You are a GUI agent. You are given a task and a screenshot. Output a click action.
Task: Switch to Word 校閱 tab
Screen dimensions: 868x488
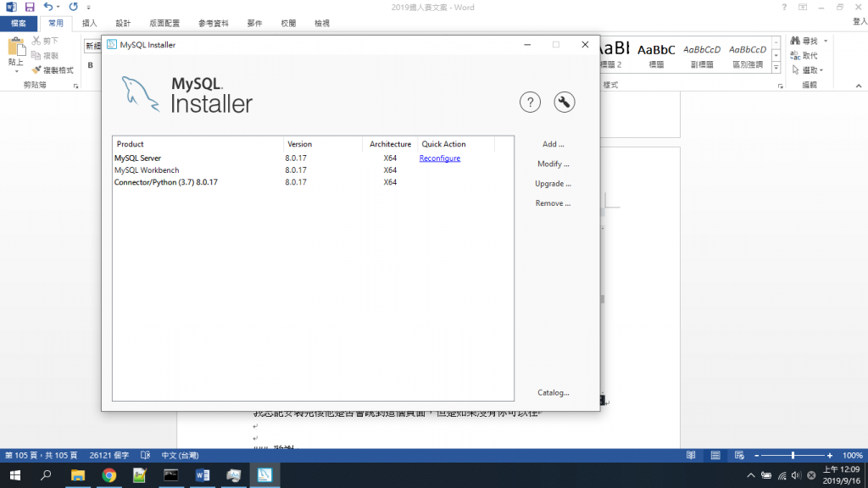pyautogui.click(x=288, y=23)
